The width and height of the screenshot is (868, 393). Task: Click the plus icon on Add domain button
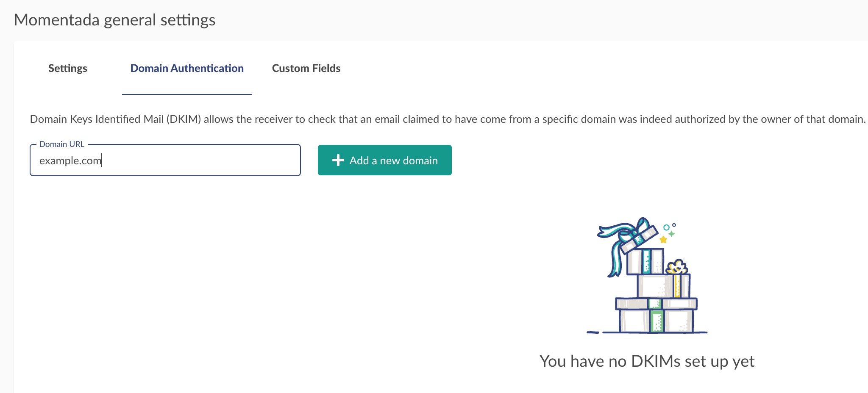pyautogui.click(x=338, y=160)
